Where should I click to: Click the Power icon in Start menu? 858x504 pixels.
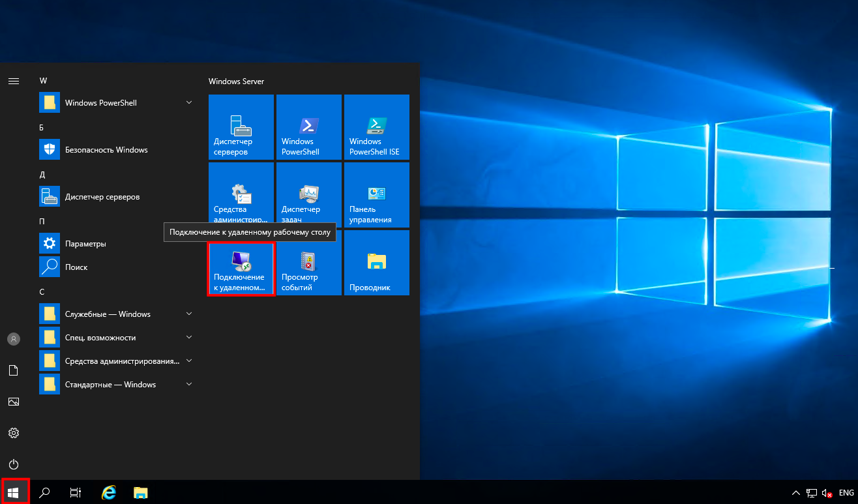[14, 464]
